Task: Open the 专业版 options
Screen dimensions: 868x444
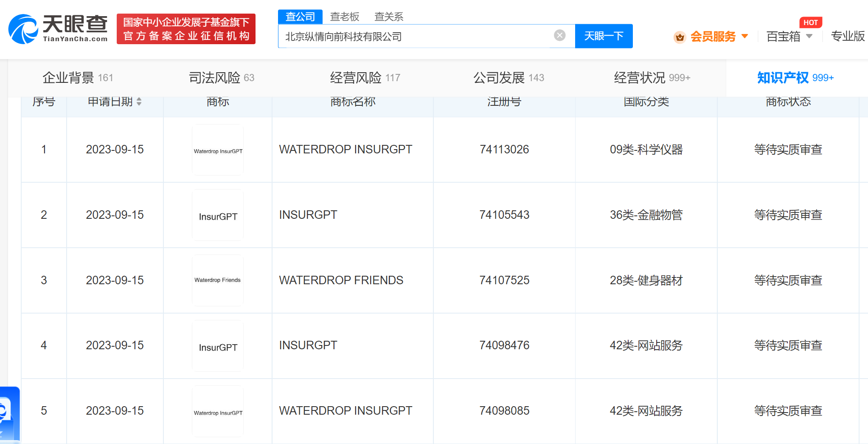Action: click(847, 37)
